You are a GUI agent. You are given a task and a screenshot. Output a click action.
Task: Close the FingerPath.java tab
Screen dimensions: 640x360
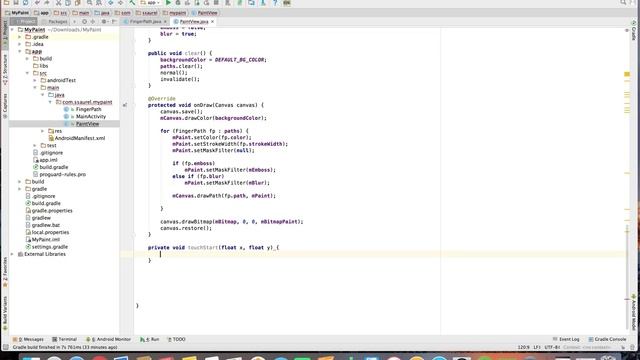pyautogui.click(x=165, y=21)
